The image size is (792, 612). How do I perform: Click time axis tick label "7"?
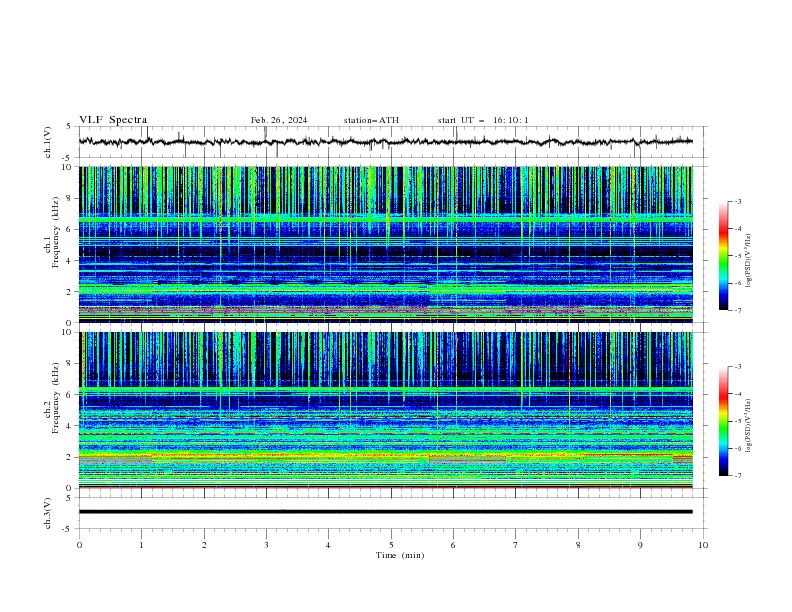516,545
